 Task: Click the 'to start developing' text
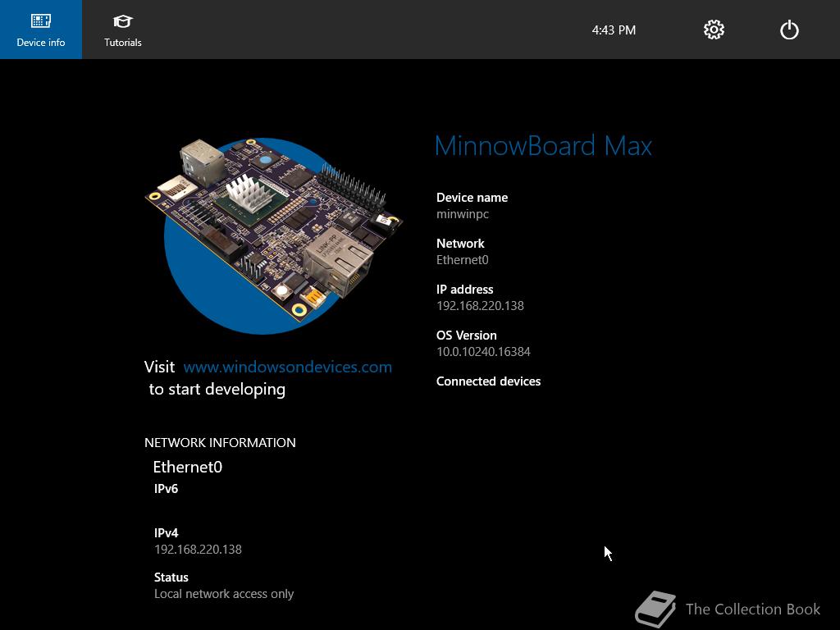click(x=217, y=390)
